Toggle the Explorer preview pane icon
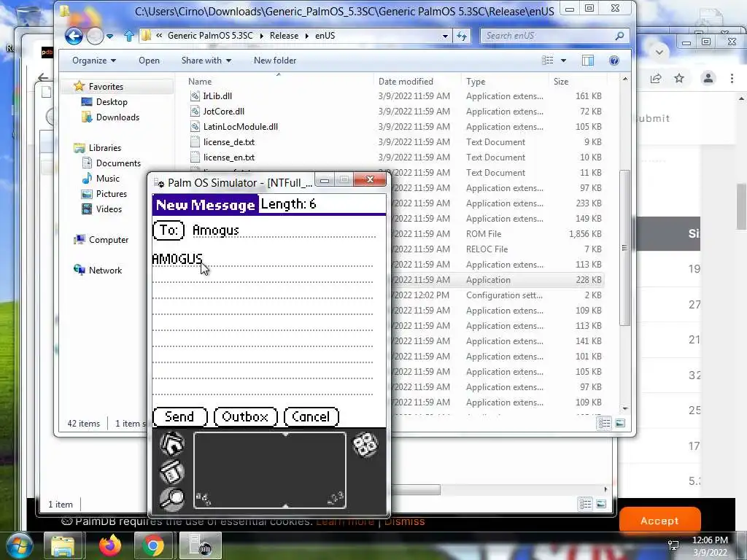 (x=588, y=61)
